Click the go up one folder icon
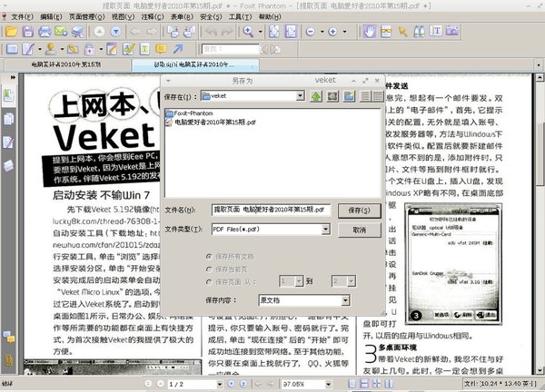Screen dimensions: 545x392 coord(317,95)
